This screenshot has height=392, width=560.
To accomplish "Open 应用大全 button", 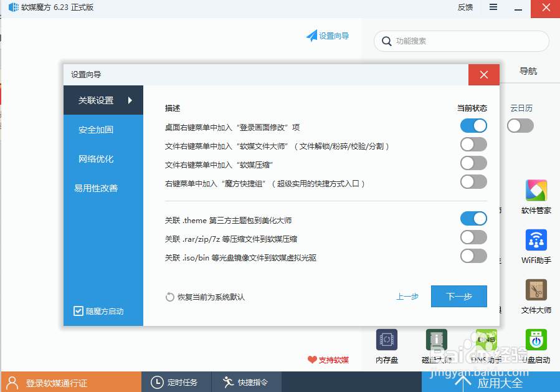I will (491, 382).
